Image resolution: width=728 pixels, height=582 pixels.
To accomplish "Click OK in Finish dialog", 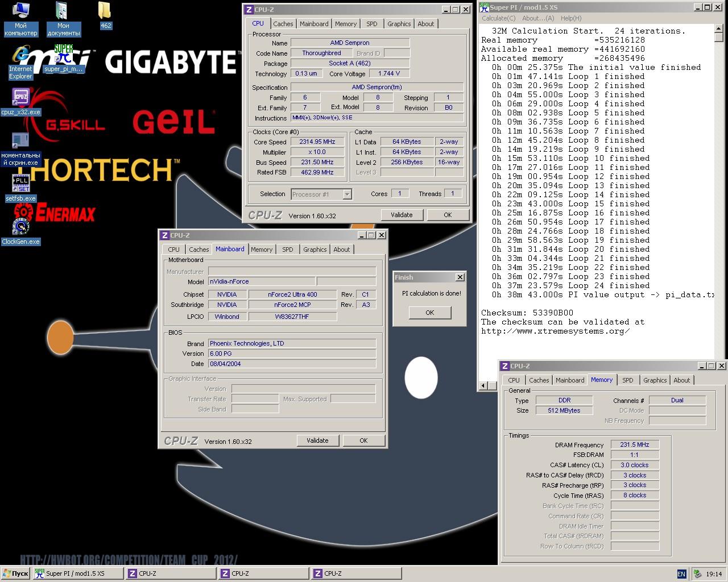I will coord(430,313).
